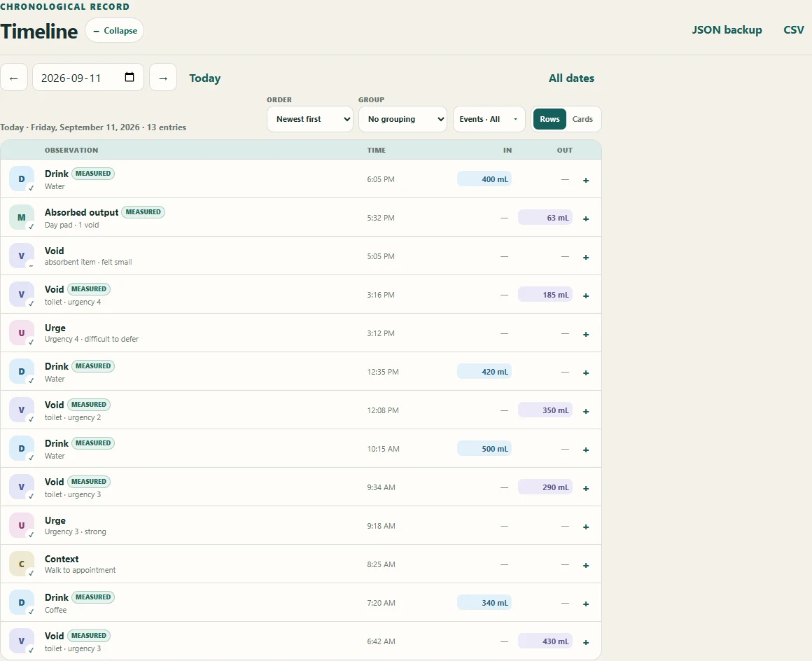The height and width of the screenshot is (661, 812).
Task: Expand the 7:20 AM Coffee row plus icon
Action: pyautogui.click(x=586, y=604)
